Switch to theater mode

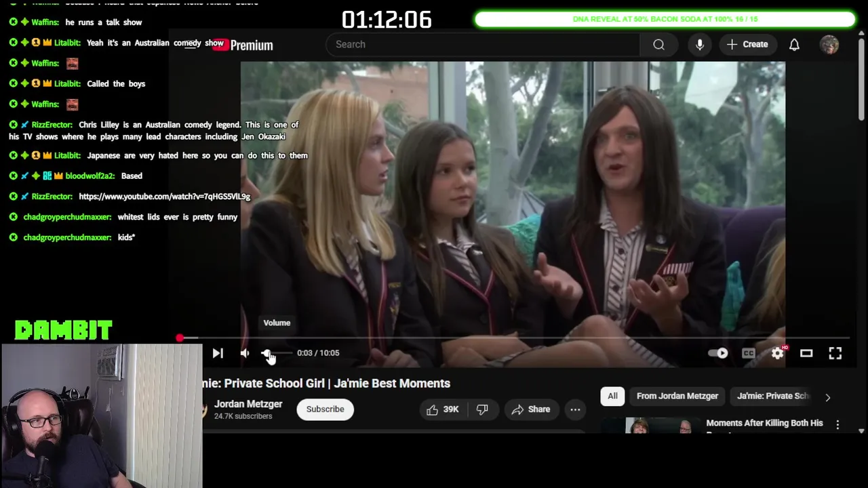[x=806, y=353]
